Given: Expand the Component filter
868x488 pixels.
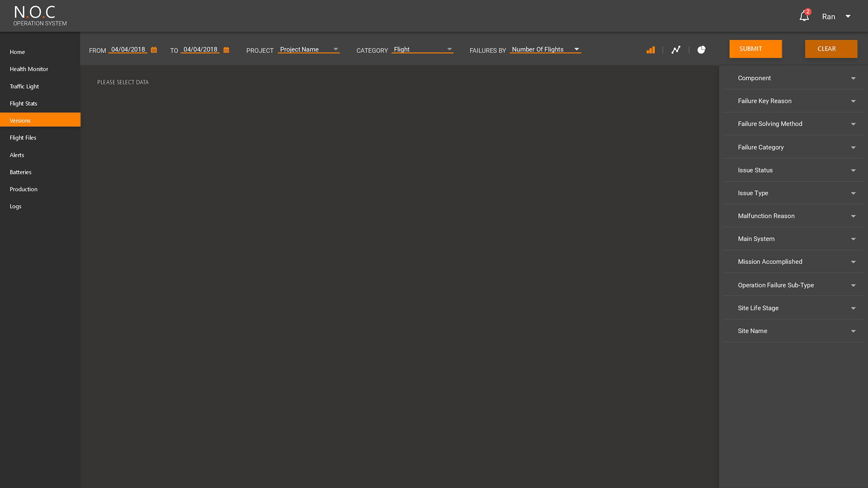Looking at the screenshot, I should 794,78.
